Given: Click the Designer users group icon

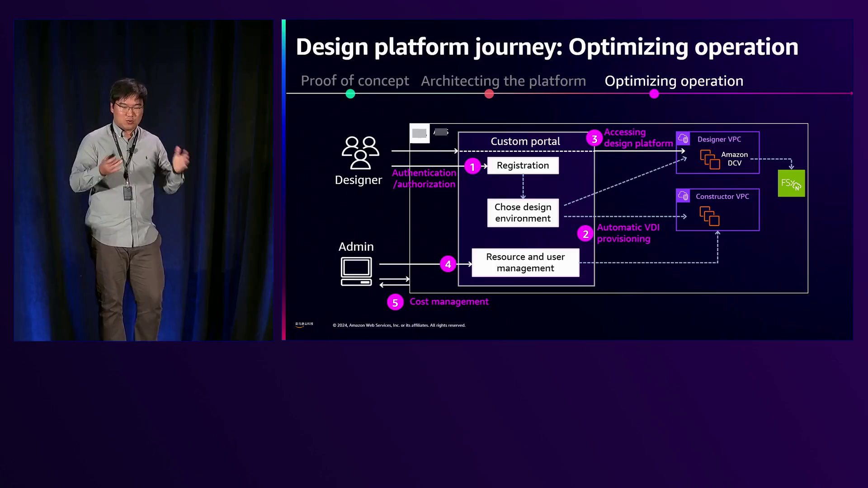Looking at the screenshot, I should pyautogui.click(x=360, y=153).
